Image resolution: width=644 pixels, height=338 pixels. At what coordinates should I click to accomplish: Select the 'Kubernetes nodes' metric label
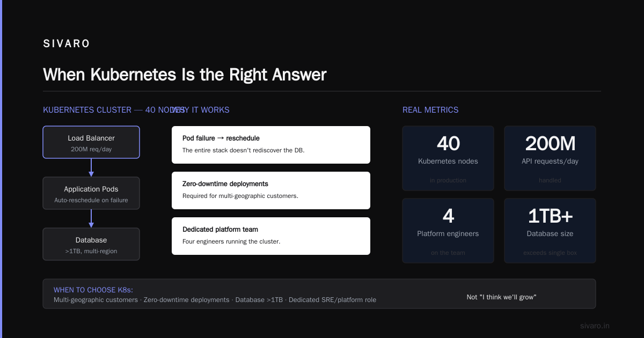coord(448,161)
